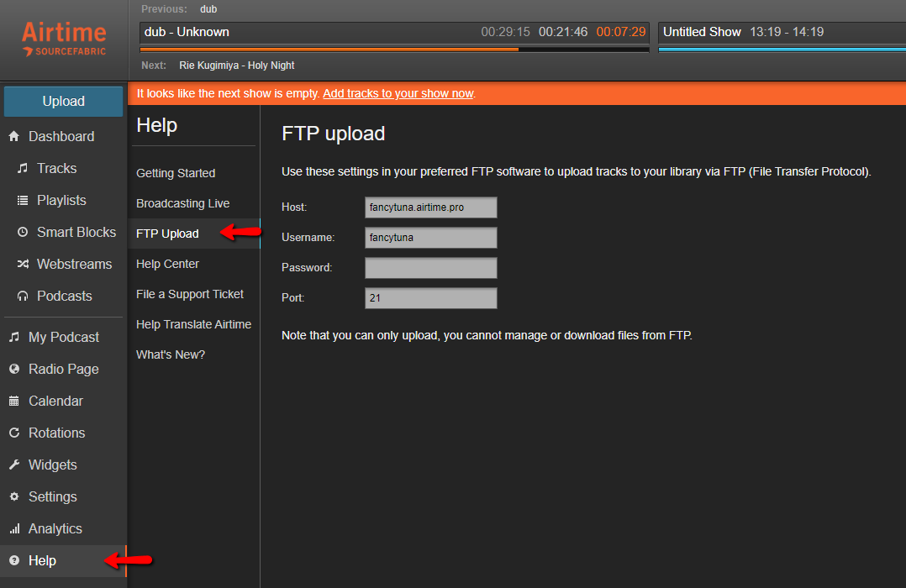Click the Port field showing 21

(431, 298)
